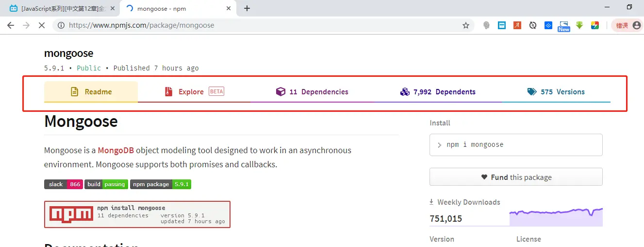
Task: View the 575 Versions tab
Action: coord(556,92)
